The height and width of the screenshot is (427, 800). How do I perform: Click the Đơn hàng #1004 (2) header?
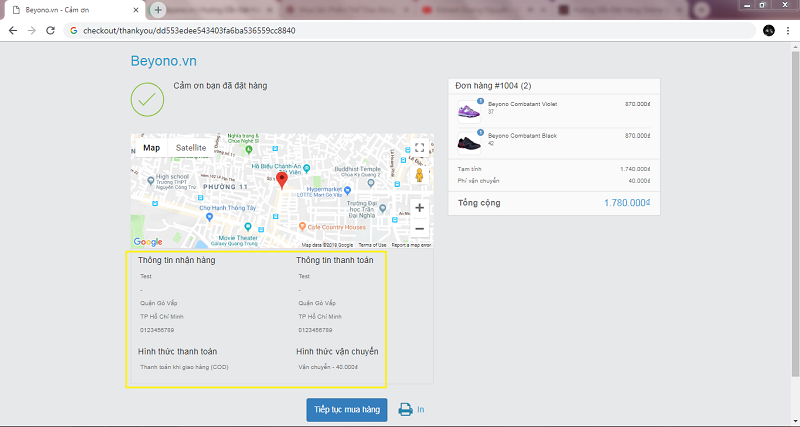point(493,86)
